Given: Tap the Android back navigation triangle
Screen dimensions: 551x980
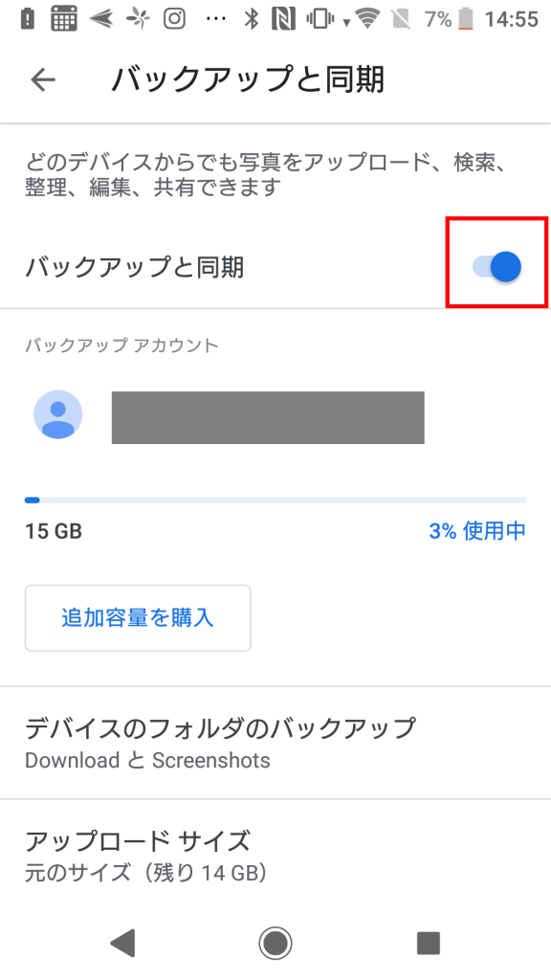Looking at the screenshot, I should [122, 943].
